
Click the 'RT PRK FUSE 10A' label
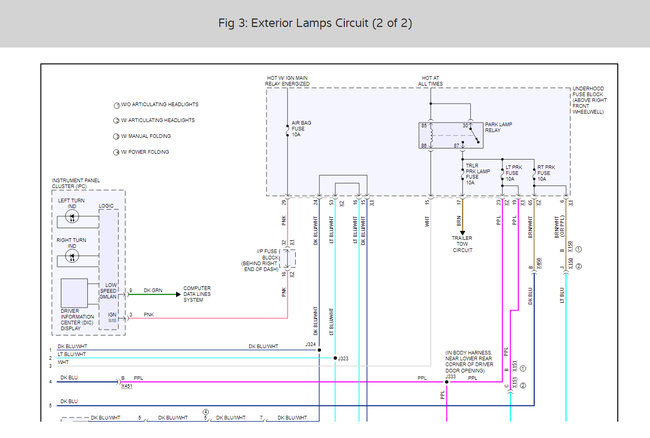546,173
